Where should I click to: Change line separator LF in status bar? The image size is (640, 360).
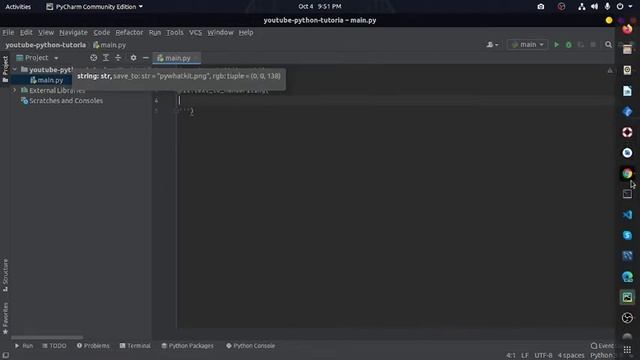[525, 356]
